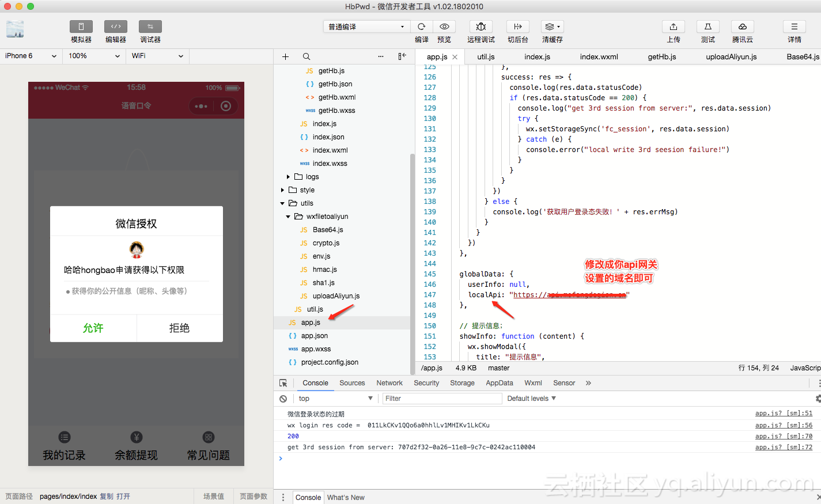Image resolution: width=821 pixels, height=504 pixels.
Task: Tap the 拒绝 (Deny) button
Action: point(180,328)
